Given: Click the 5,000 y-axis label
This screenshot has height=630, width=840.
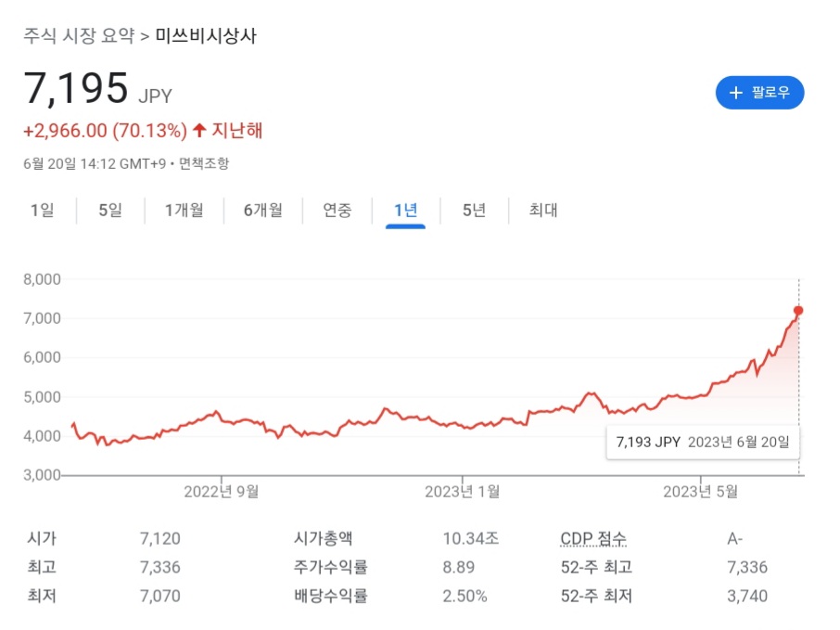Looking at the screenshot, I should tap(42, 397).
